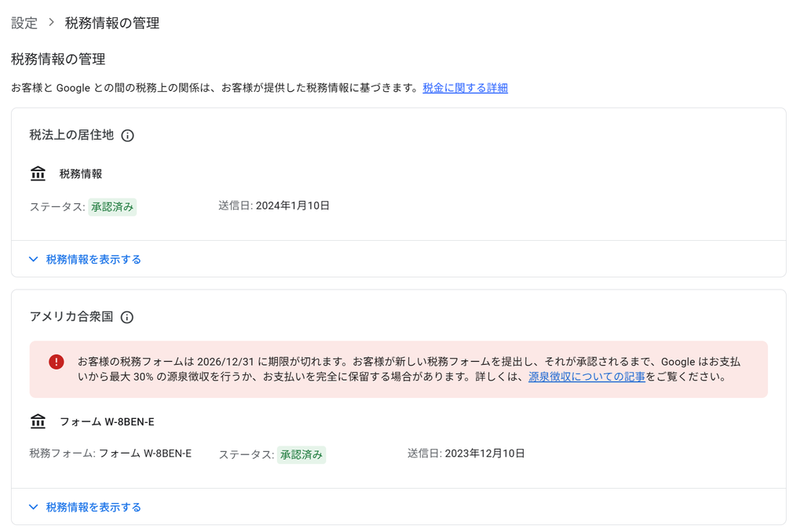This screenshot has height=532, width=804.
Task: Click the bank icon beside 税務情報
Action: (38, 173)
